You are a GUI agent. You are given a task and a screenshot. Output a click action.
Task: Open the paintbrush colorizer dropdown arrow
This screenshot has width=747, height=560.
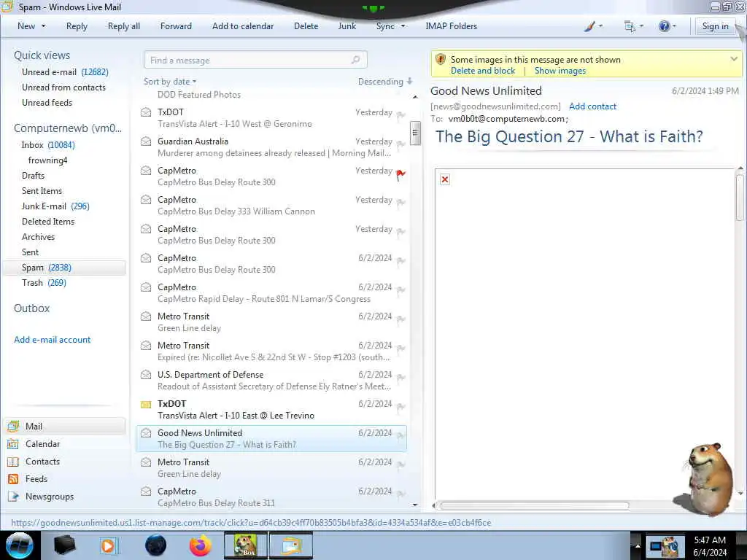point(601,26)
